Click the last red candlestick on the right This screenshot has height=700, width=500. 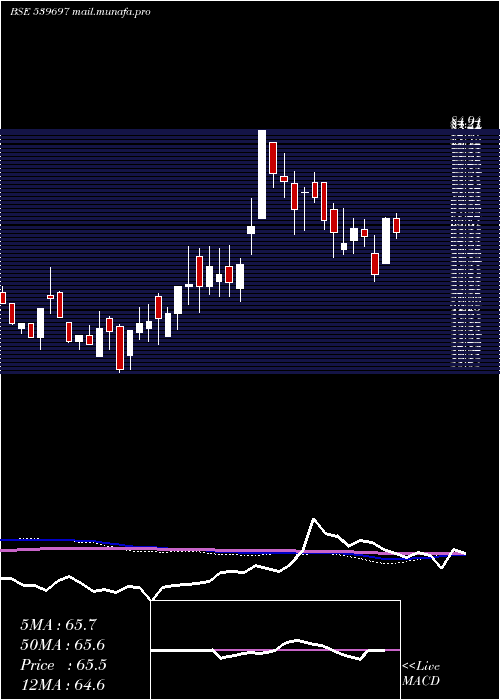[x=396, y=225]
